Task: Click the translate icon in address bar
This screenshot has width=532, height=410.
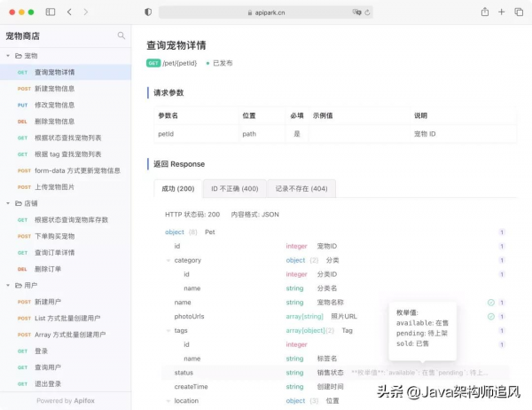Action: [x=356, y=12]
